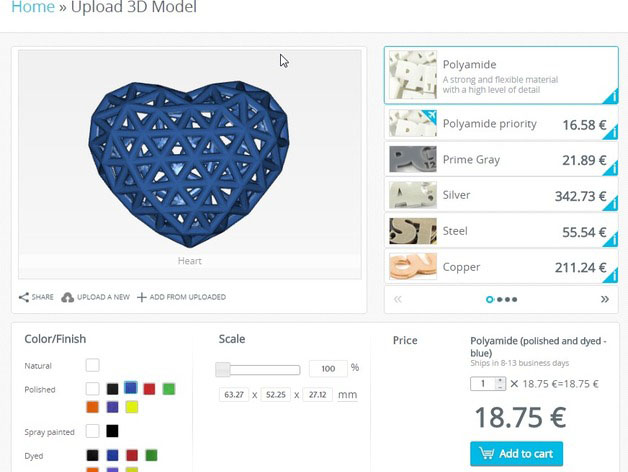Open the mm unit selector
Viewport: 628px width, 472px height.
[x=347, y=395]
